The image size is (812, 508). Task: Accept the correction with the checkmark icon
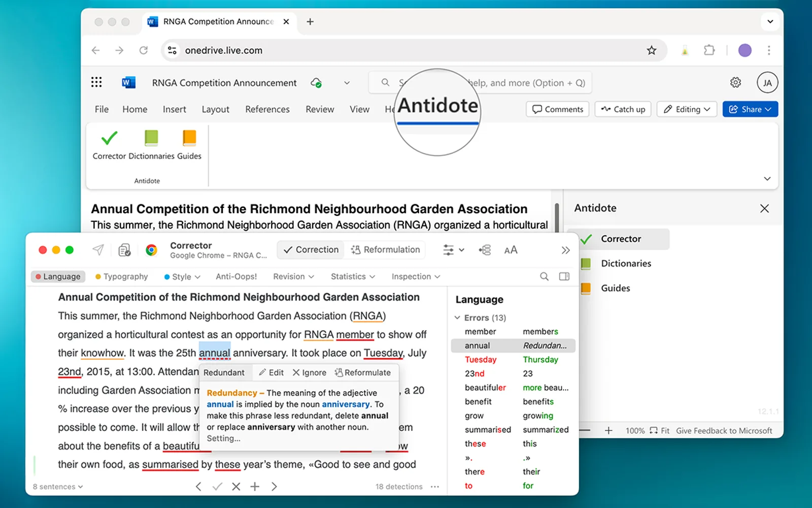click(x=217, y=486)
